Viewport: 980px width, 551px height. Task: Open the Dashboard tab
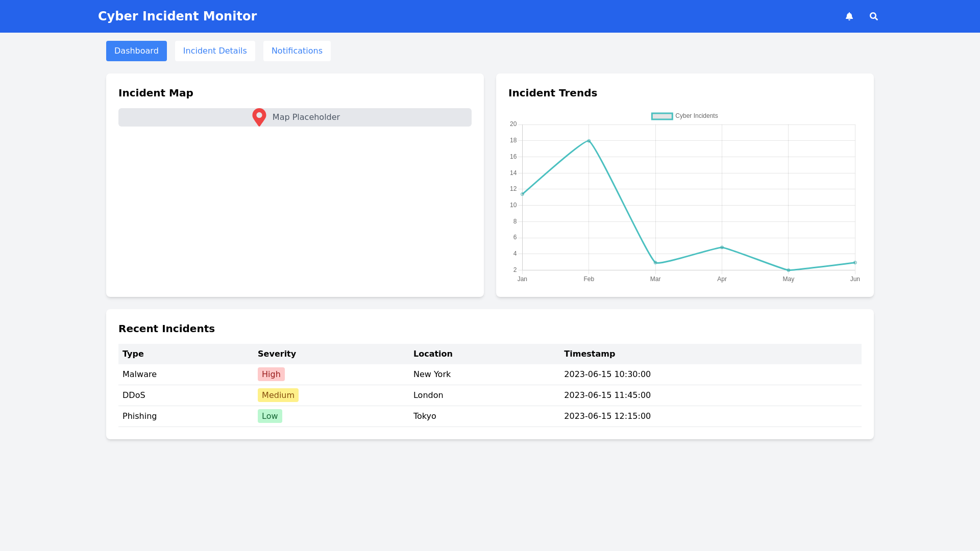(x=136, y=51)
